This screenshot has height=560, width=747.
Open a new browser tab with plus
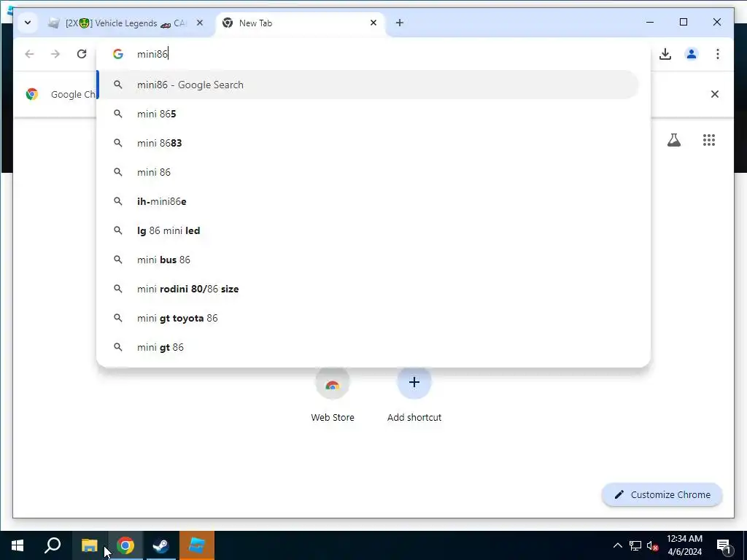[400, 23]
